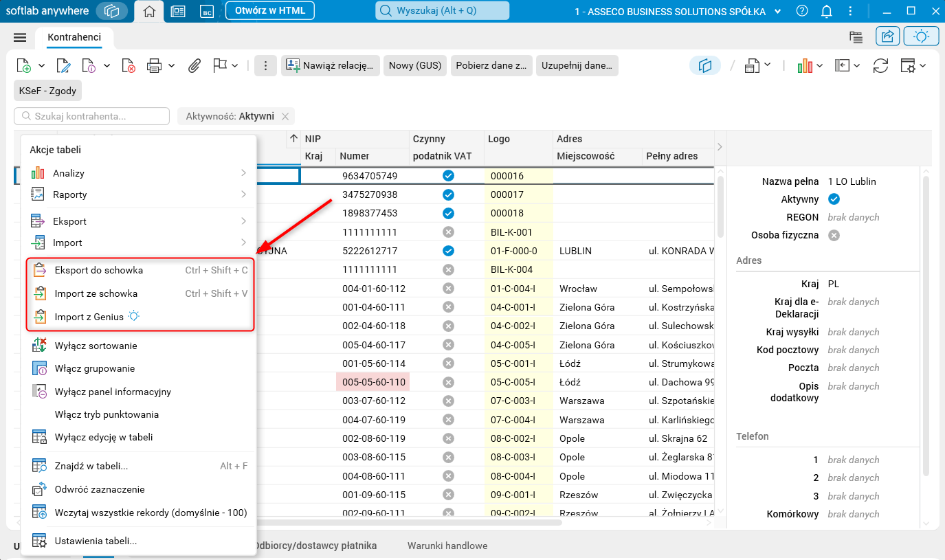Click the Otwórz w HTML button

[270, 10]
